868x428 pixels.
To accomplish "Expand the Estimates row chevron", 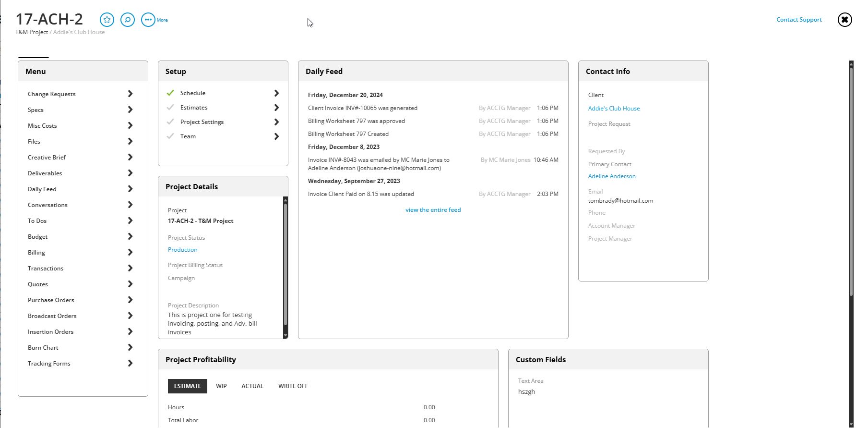I will click(x=276, y=108).
